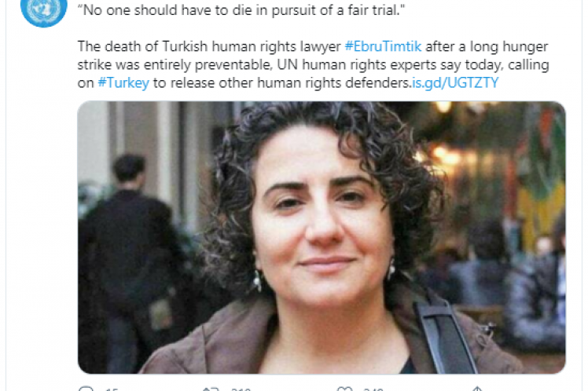Retweet using the retweet arrows icon
The height and width of the screenshot is (391, 588).
click(x=211, y=389)
